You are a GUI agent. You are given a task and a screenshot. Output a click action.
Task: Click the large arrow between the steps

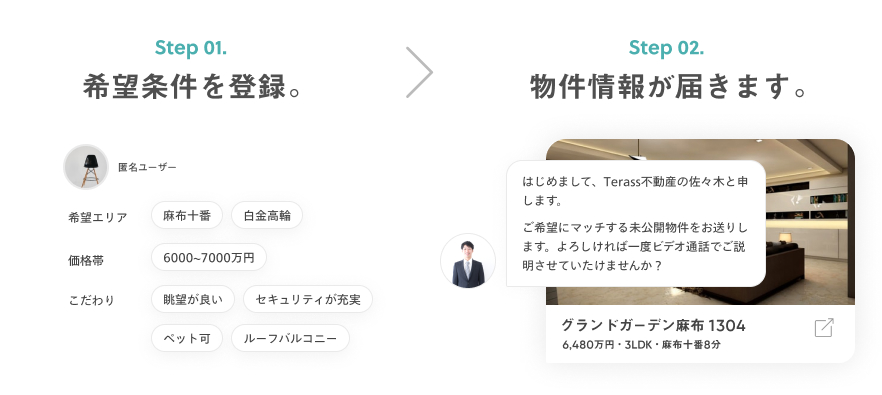(420, 72)
